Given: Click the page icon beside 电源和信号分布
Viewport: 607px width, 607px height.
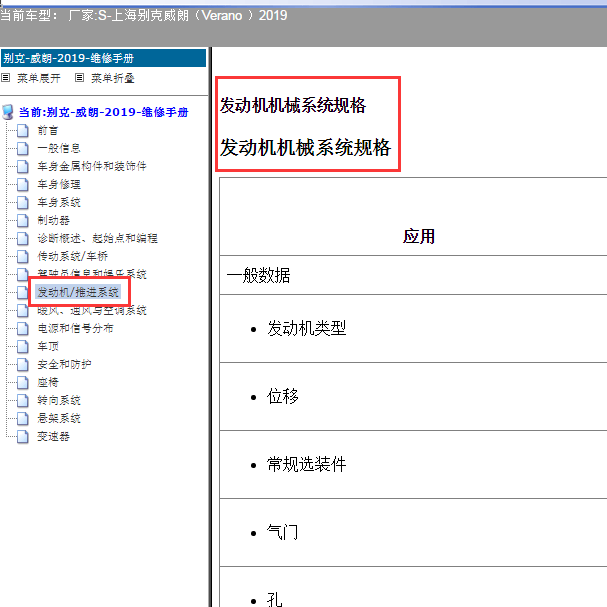Looking at the screenshot, I should [22, 328].
